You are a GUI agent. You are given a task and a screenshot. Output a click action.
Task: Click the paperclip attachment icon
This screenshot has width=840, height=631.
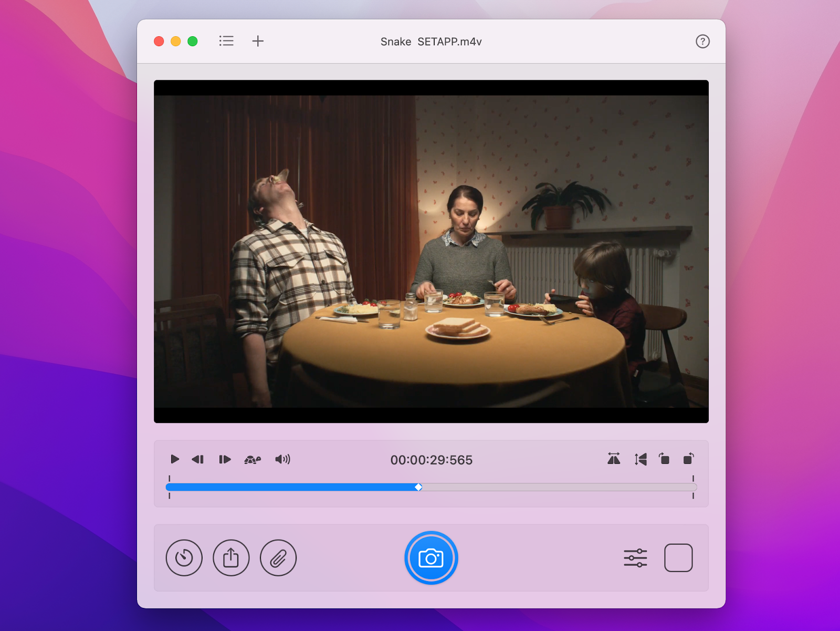pyautogui.click(x=278, y=558)
